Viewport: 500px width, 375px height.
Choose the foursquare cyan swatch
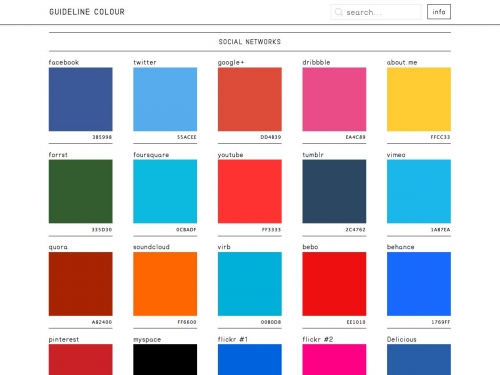coord(165,191)
